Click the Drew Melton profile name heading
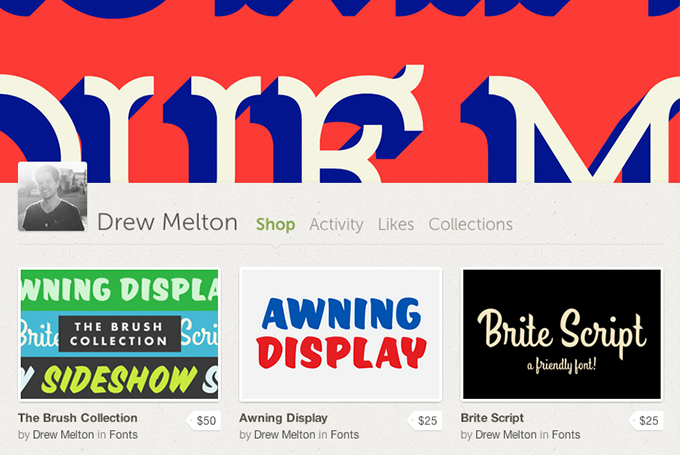Viewport: 680px width, 455px height. pos(167,222)
